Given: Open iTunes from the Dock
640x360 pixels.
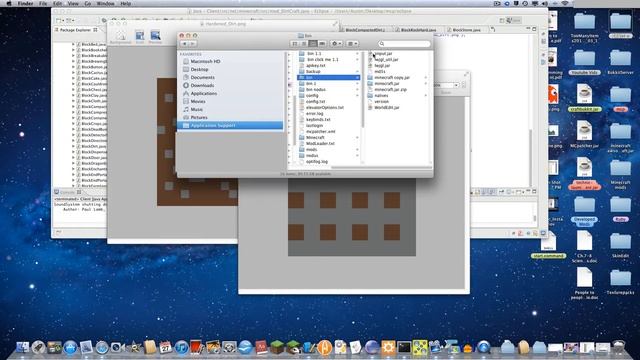Looking at the screenshot, I should click(181, 347).
